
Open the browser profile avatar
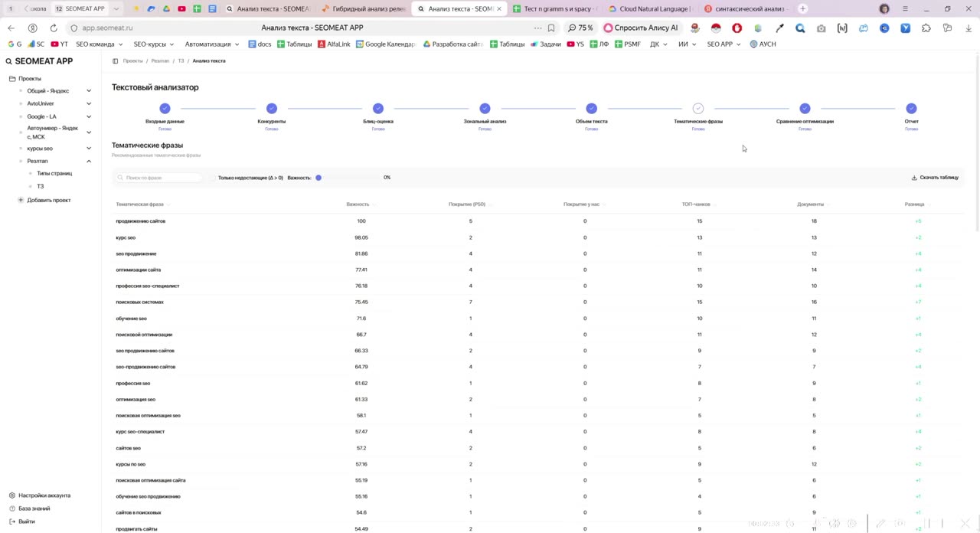coord(884,8)
